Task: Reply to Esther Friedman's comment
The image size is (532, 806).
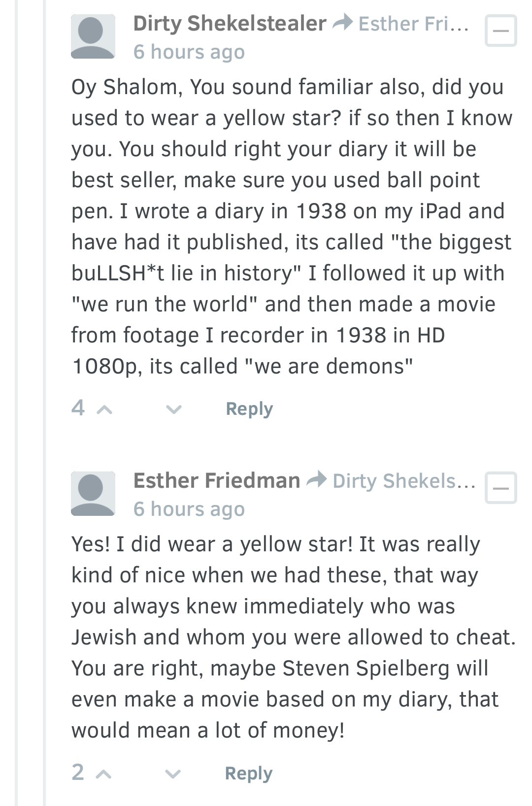Action: (x=249, y=773)
